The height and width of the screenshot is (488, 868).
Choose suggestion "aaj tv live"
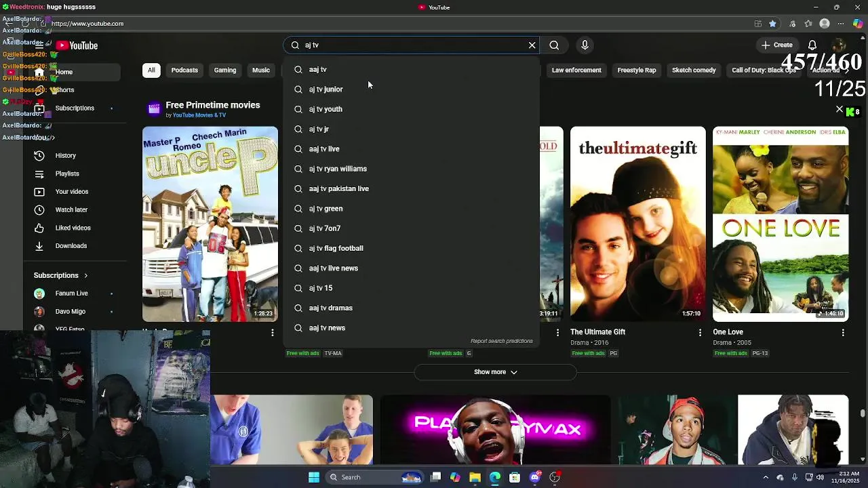pyautogui.click(x=411, y=149)
